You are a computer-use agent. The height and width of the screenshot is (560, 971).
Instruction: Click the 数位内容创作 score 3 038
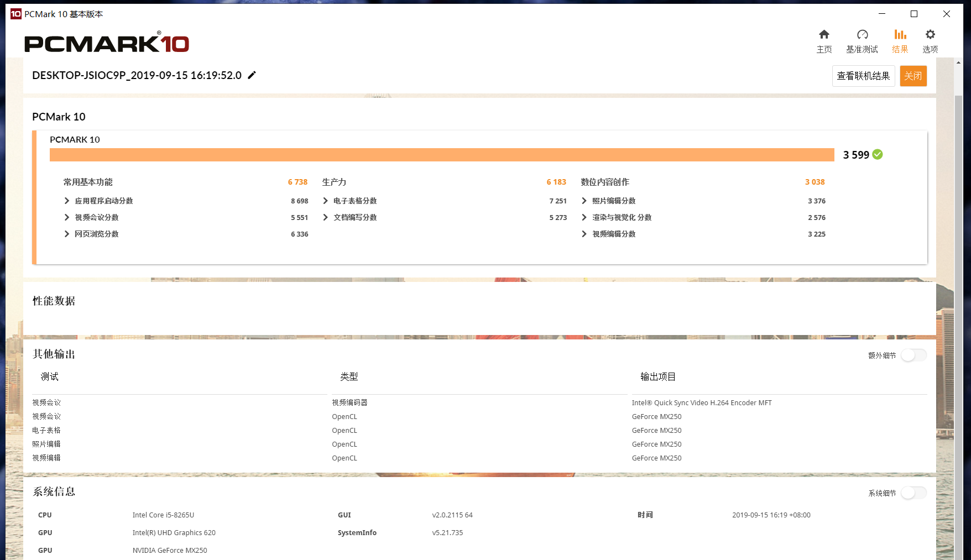[x=815, y=182]
